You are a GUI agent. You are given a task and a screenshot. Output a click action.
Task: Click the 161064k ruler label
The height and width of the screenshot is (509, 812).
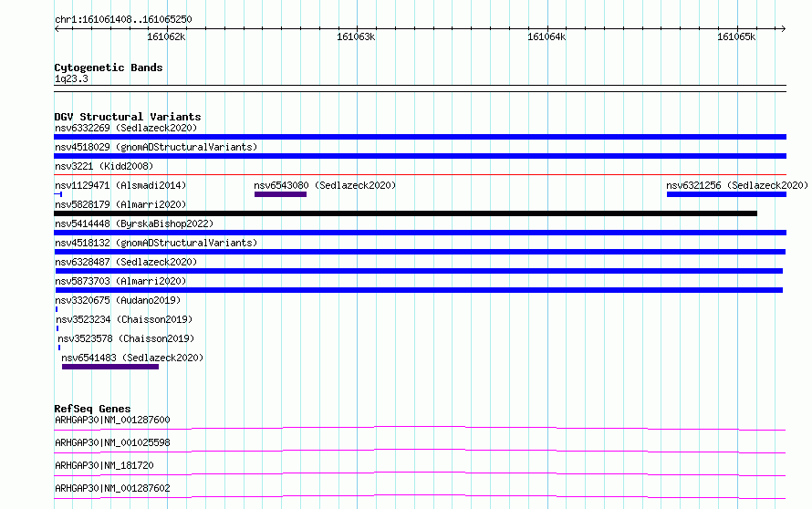pos(547,36)
